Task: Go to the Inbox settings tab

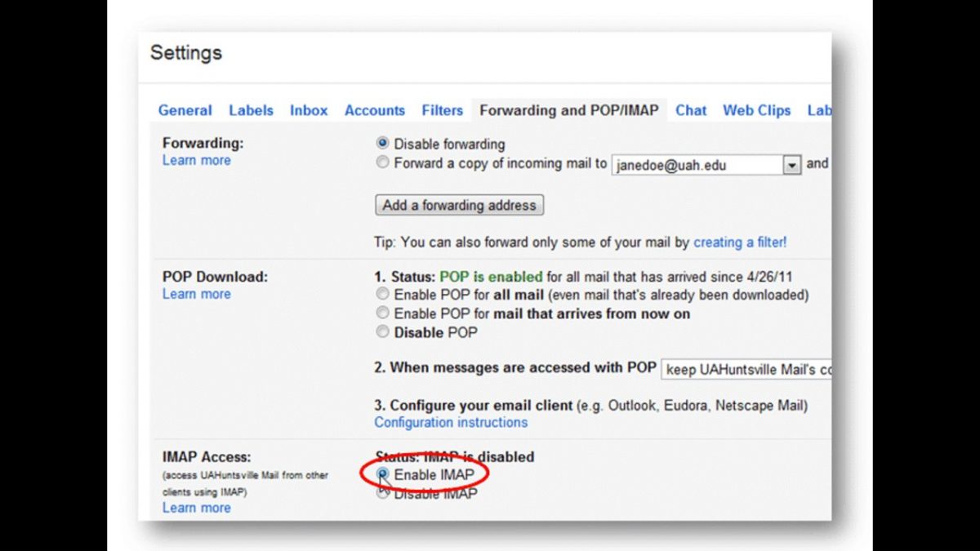Action: [x=309, y=110]
